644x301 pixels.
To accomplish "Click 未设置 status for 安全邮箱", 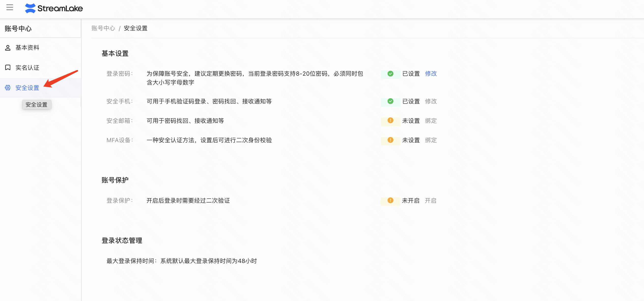I will [x=411, y=121].
